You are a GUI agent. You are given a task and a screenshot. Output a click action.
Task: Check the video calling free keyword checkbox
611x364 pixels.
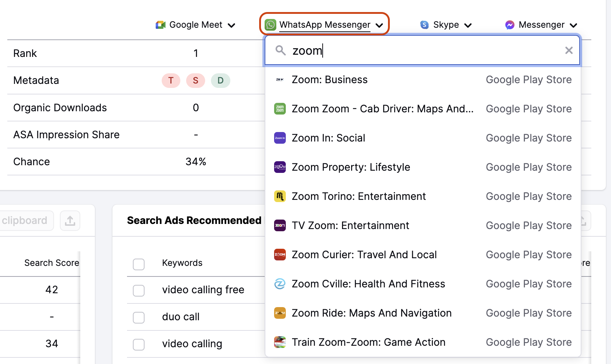click(x=139, y=291)
